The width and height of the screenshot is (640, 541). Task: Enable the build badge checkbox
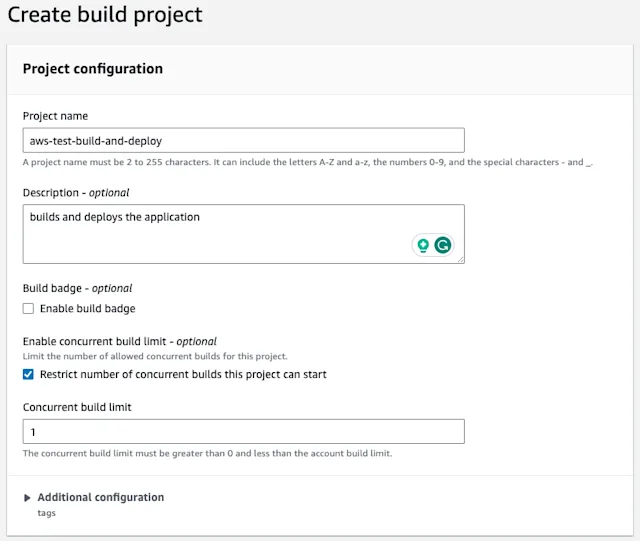(x=29, y=309)
